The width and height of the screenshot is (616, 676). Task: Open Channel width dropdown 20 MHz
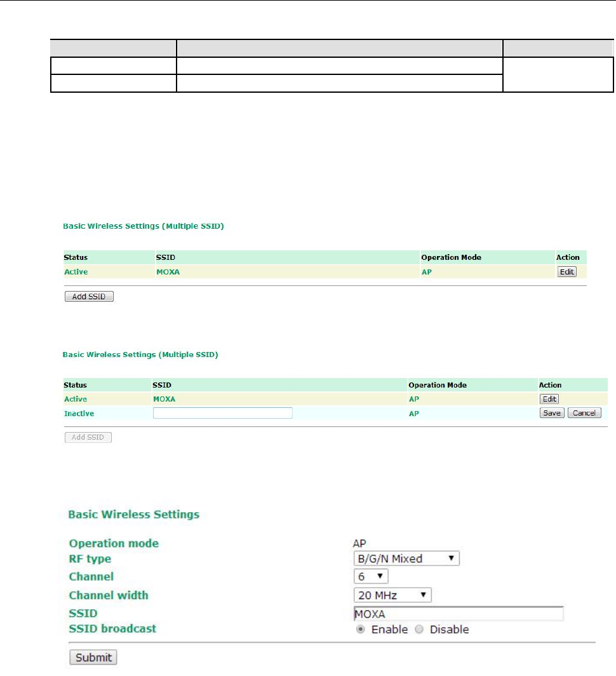pyautogui.click(x=392, y=595)
